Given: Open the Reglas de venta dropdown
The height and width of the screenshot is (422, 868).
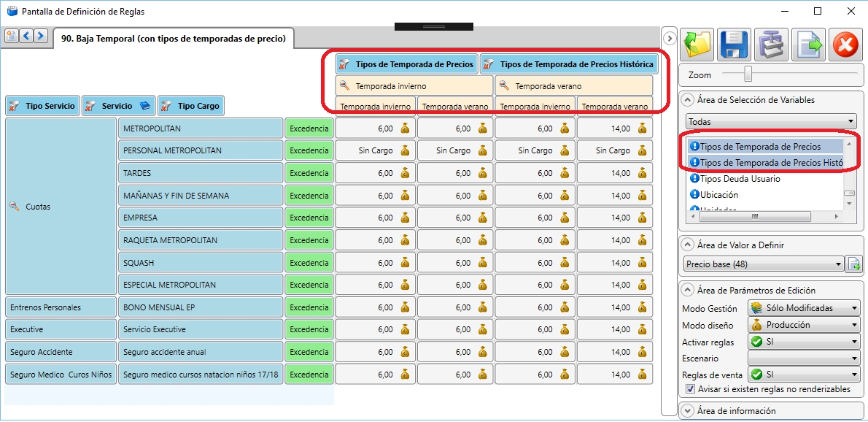Looking at the screenshot, I should click(805, 375).
